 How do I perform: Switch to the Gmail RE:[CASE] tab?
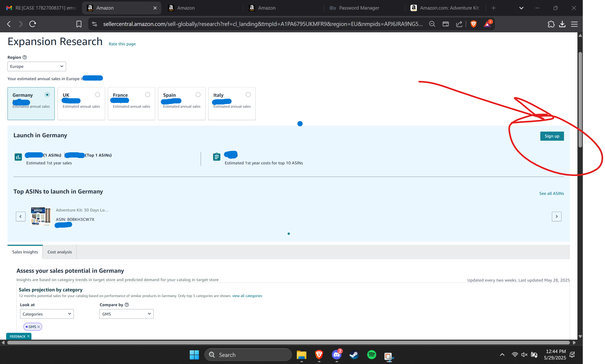click(x=41, y=8)
